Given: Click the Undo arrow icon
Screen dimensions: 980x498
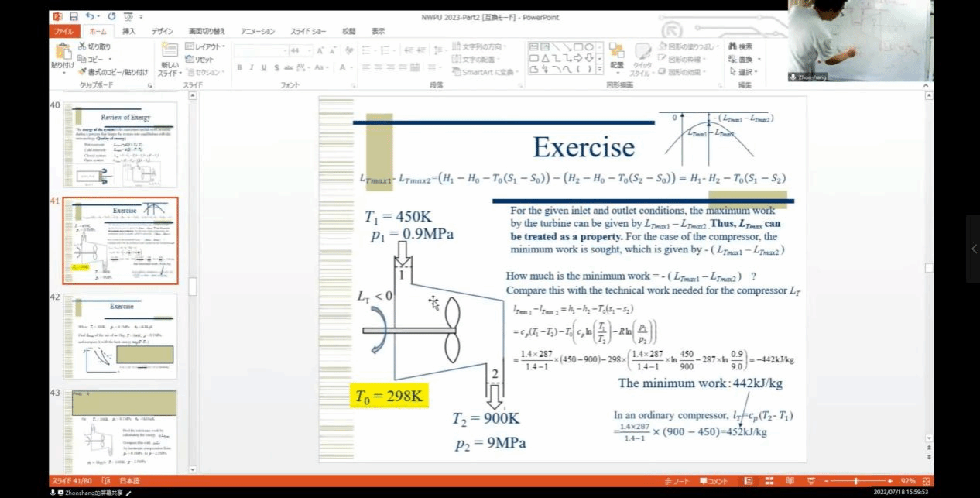Looking at the screenshot, I should pos(89,16).
